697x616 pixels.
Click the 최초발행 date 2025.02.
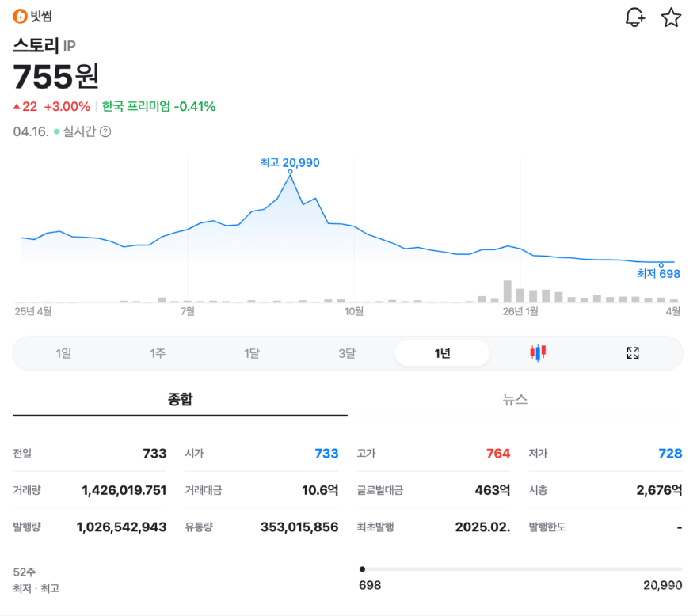(x=482, y=527)
